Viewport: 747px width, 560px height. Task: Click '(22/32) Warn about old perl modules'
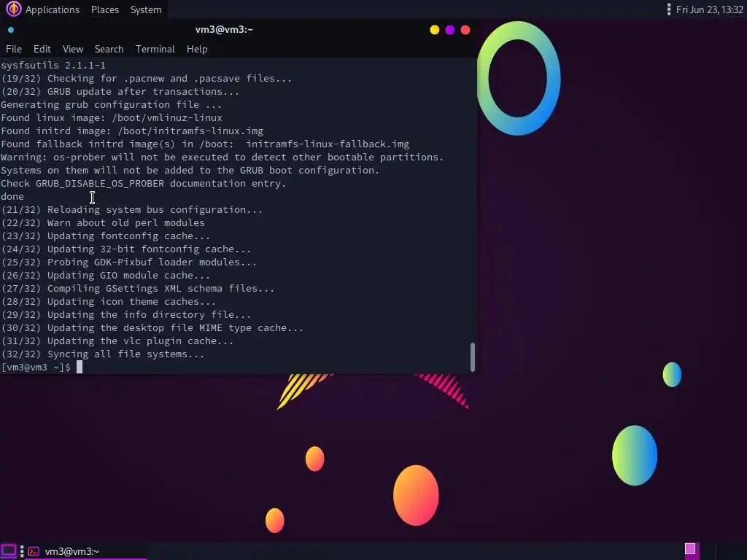103,223
